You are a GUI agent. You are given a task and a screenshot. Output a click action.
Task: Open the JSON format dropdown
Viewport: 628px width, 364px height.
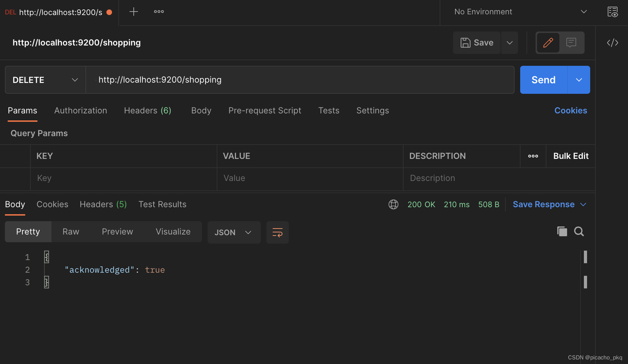(x=233, y=232)
